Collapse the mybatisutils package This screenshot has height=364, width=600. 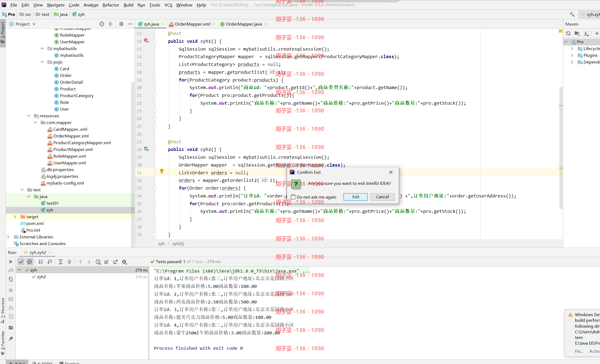click(42, 48)
